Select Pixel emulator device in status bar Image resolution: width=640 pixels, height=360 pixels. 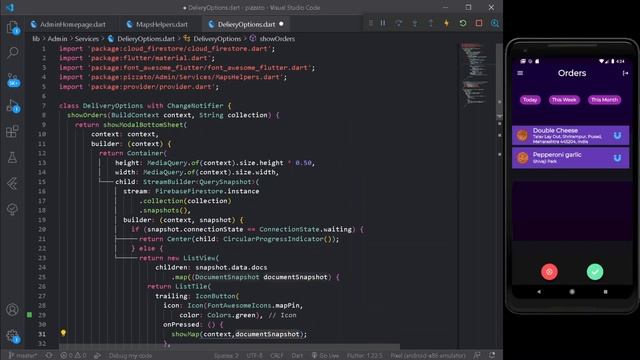(x=428, y=356)
